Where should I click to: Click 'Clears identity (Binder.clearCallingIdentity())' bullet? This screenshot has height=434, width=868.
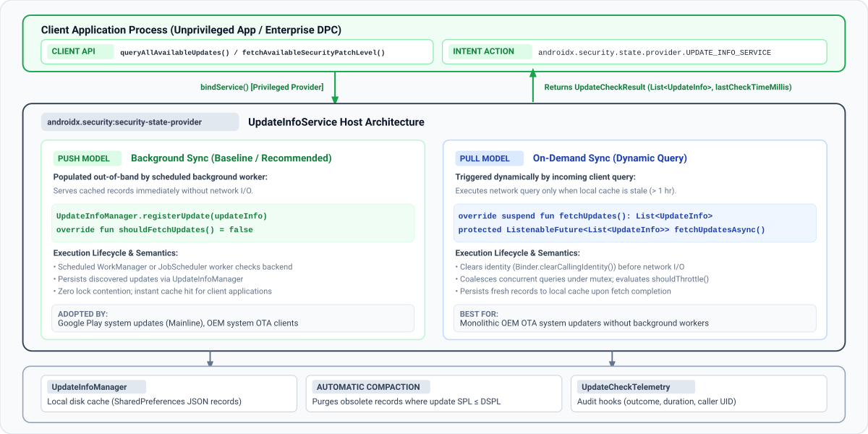pos(570,267)
